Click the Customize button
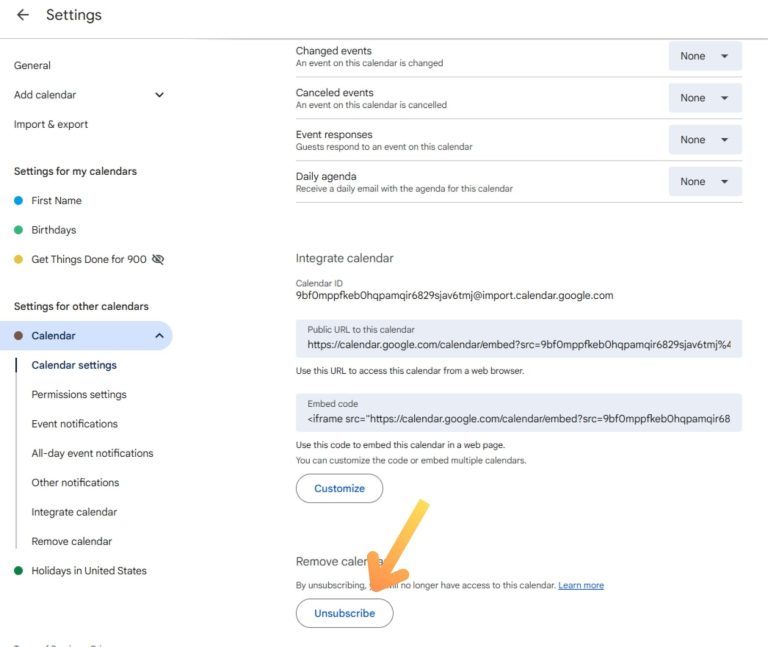Image resolution: width=768 pixels, height=647 pixels. 339,488
